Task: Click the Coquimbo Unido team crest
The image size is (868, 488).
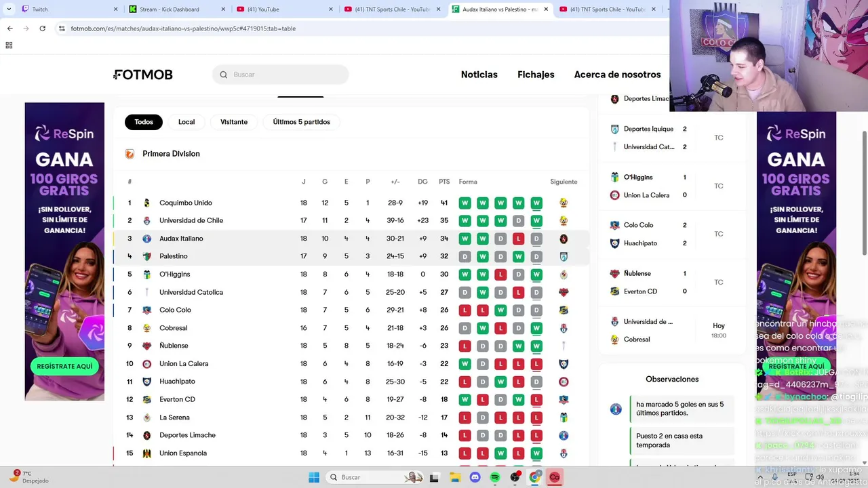Action: pyautogui.click(x=146, y=203)
